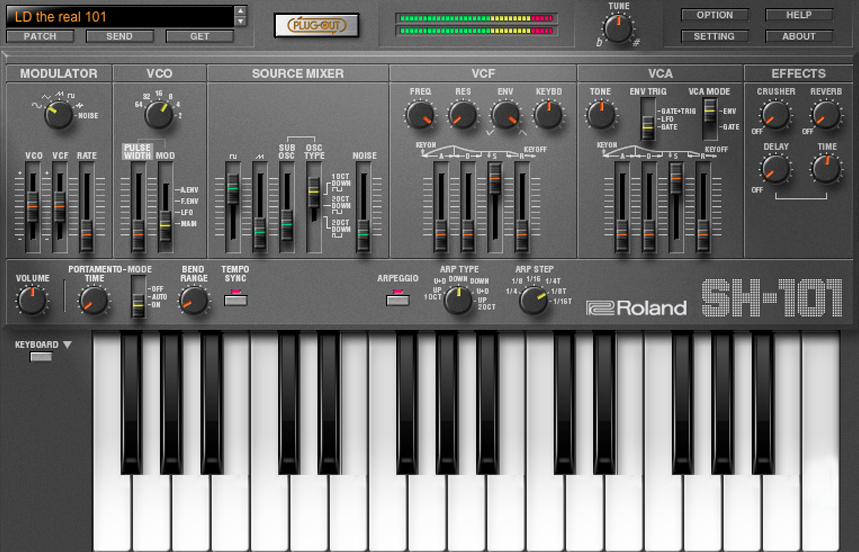The width and height of the screenshot is (859, 552).
Task: Open the OPTION menu
Action: pyautogui.click(x=714, y=15)
